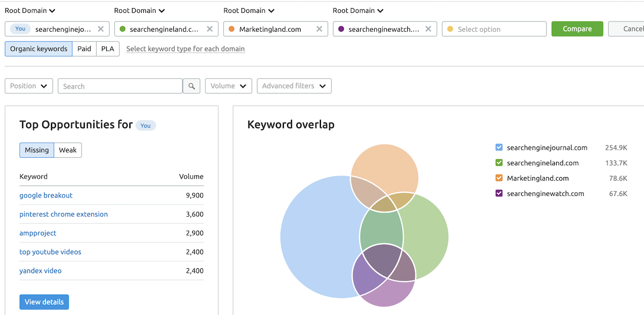Remove searchenginewatch.com domain chip

pyautogui.click(x=428, y=29)
